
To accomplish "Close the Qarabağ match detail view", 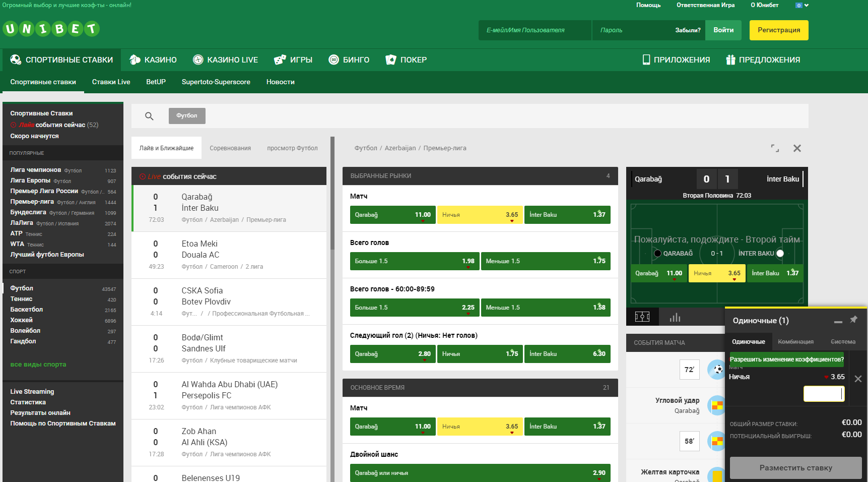I will 797,148.
